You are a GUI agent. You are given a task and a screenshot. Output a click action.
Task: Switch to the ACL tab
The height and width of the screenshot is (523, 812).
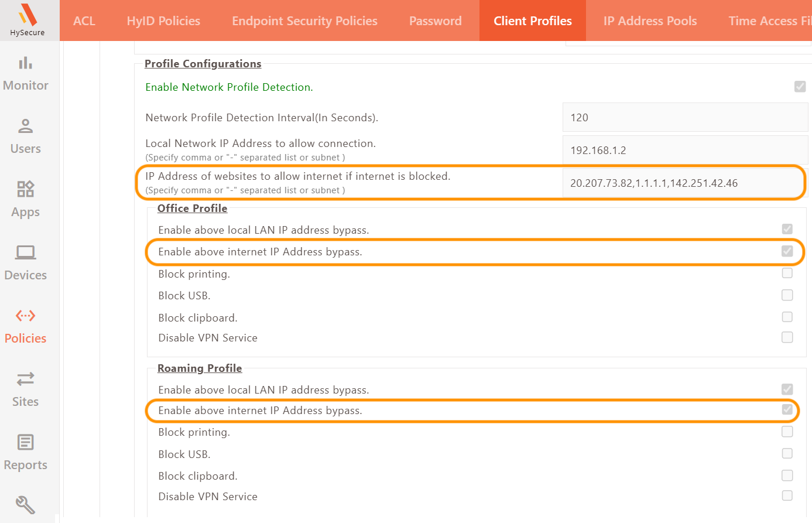tap(84, 21)
